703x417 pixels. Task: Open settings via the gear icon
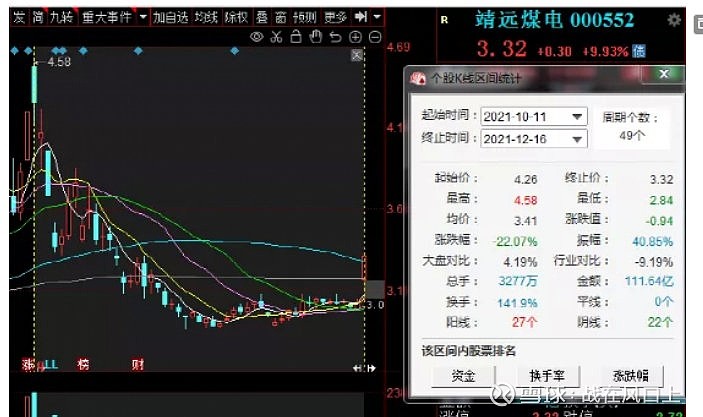pyautogui.click(x=674, y=20)
